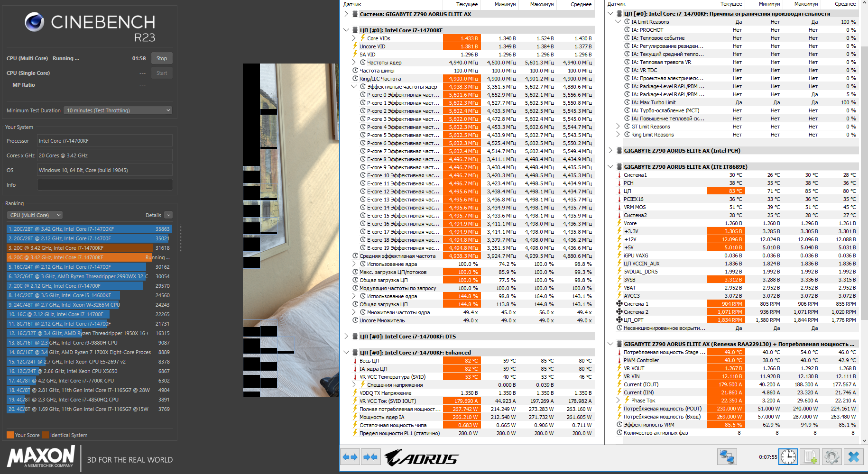Select the Предел мощности PL1 row
The height and width of the screenshot is (474, 868).
472,433
